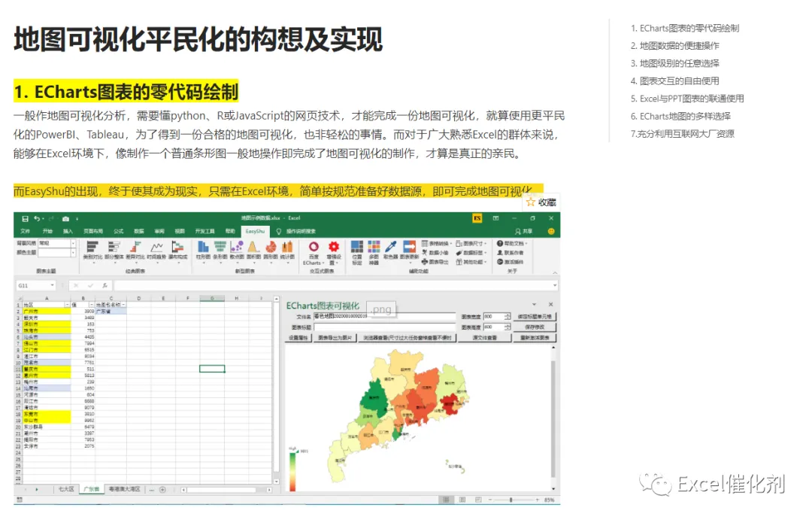
Task: Expand the 图表尺寸 menu
Action: pyautogui.click(x=471, y=243)
